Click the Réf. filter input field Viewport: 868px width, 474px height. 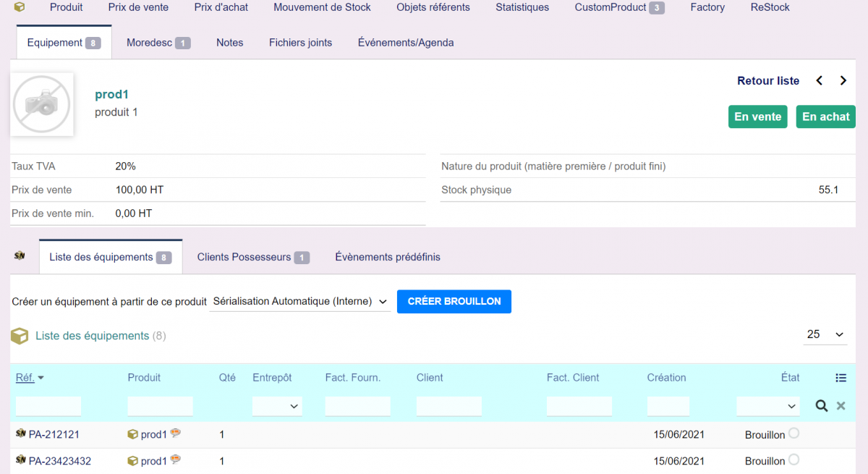click(x=48, y=407)
